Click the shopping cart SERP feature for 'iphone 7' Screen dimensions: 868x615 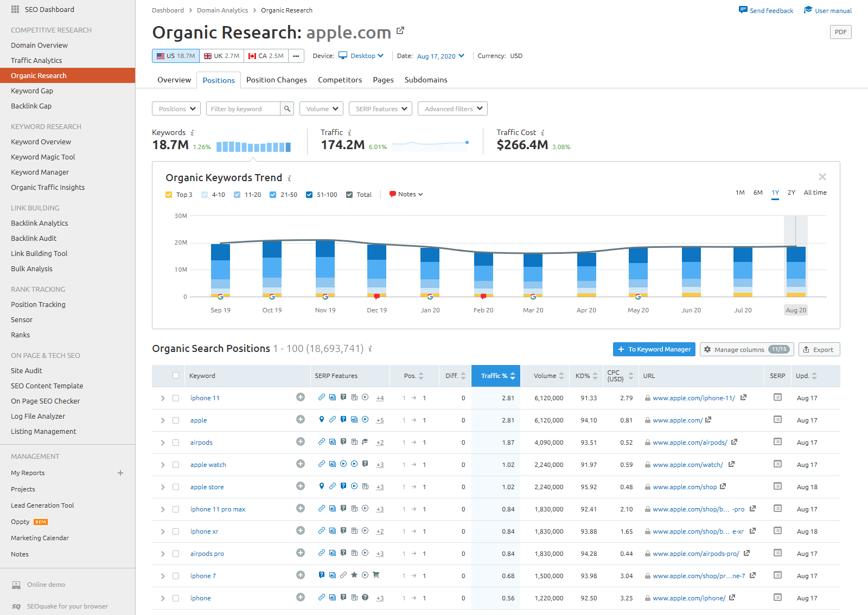coord(376,575)
